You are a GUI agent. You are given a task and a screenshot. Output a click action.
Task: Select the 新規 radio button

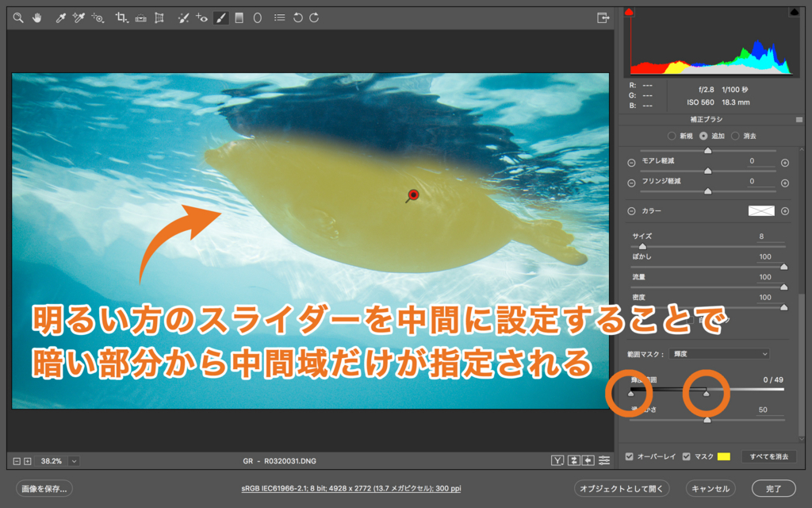(672, 136)
